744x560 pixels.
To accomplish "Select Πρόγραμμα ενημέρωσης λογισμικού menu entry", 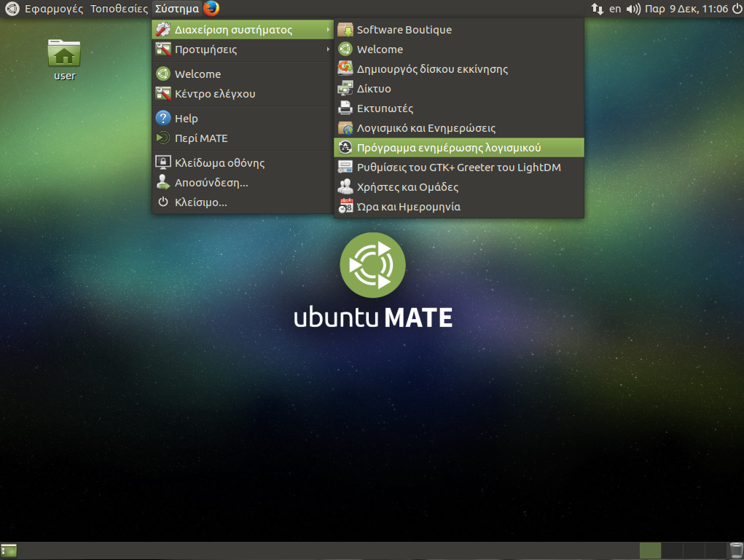I will [448, 148].
